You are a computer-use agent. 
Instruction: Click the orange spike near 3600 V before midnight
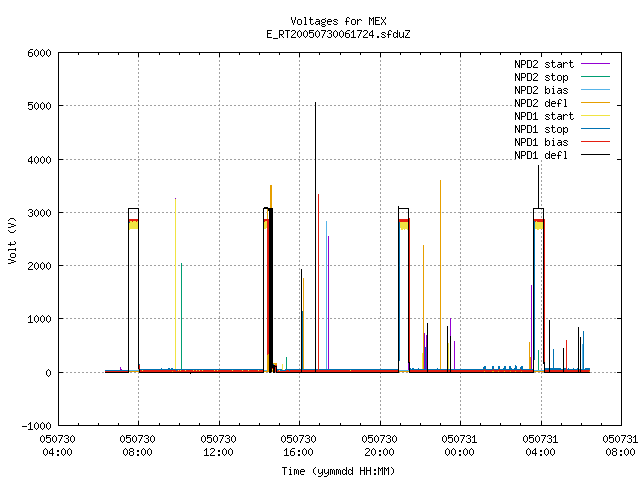point(440,276)
